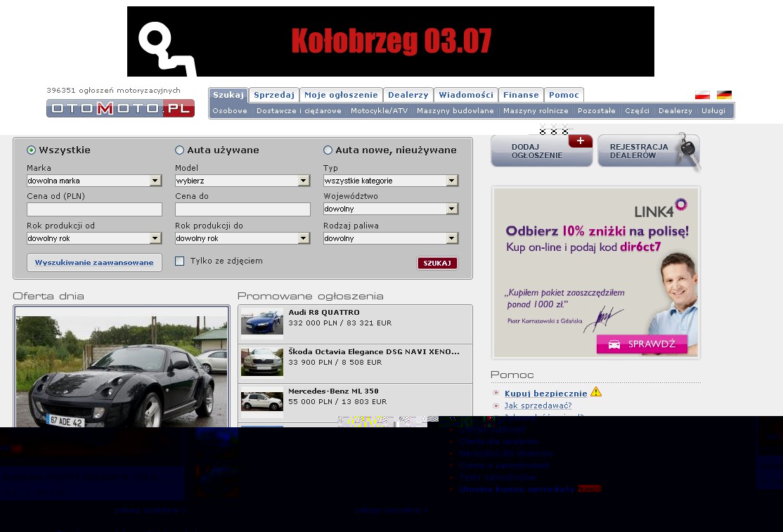Click the otoMoto.pl logo

(120, 108)
